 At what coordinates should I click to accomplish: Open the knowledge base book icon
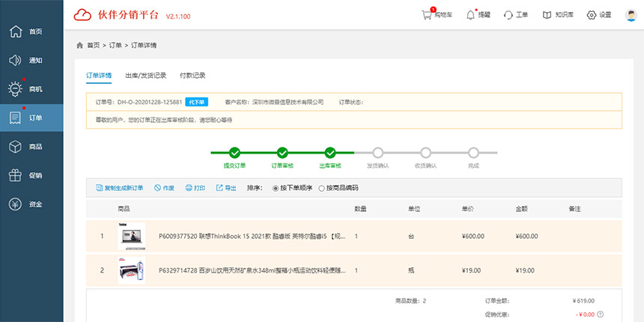click(547, 15)
